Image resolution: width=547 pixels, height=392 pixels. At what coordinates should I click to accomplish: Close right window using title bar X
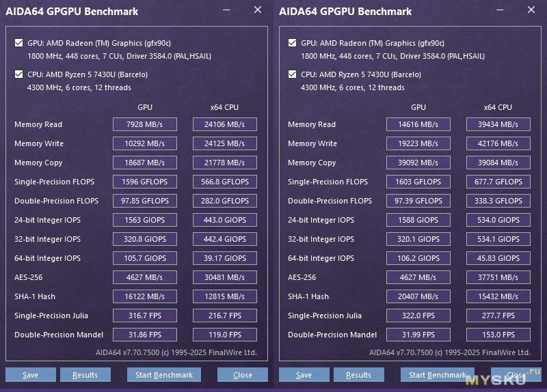tap(531, 10)
